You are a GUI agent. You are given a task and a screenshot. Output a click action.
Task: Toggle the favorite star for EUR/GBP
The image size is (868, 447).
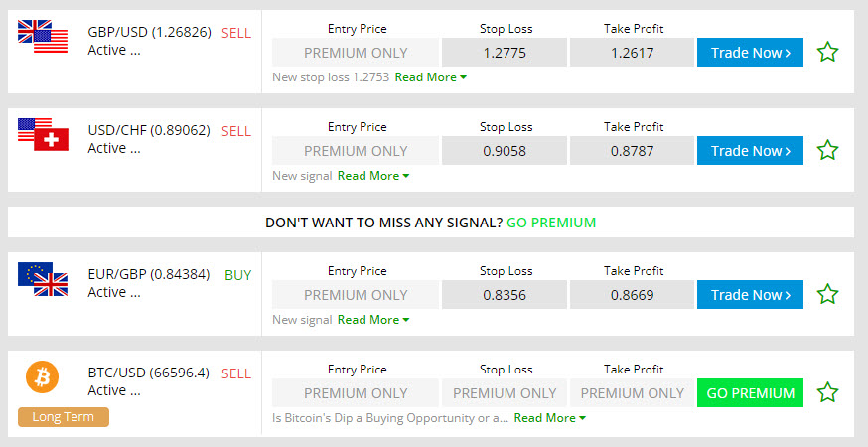[x=827, y=294]
